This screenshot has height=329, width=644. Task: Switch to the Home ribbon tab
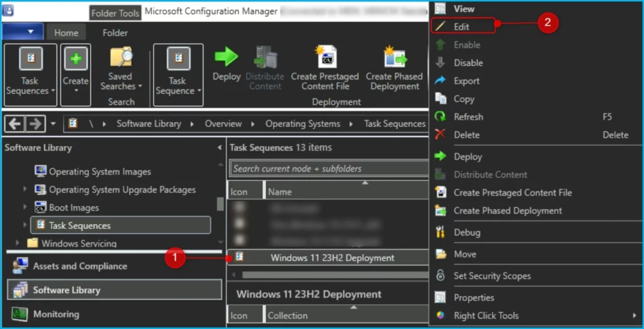66,33
